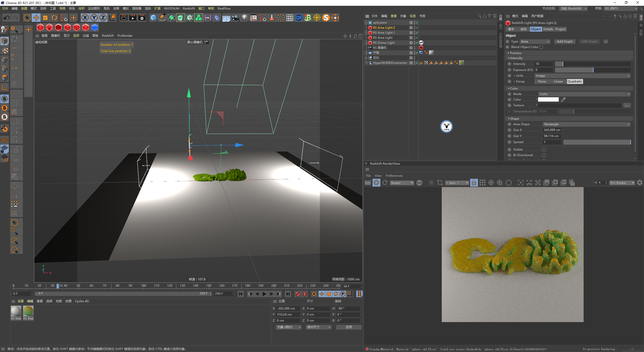The height and width of the screenshot is (352, 644).
Task: Open the Redshift menu in menu bar
Action: pyautogui.click(x=189, y=8)
